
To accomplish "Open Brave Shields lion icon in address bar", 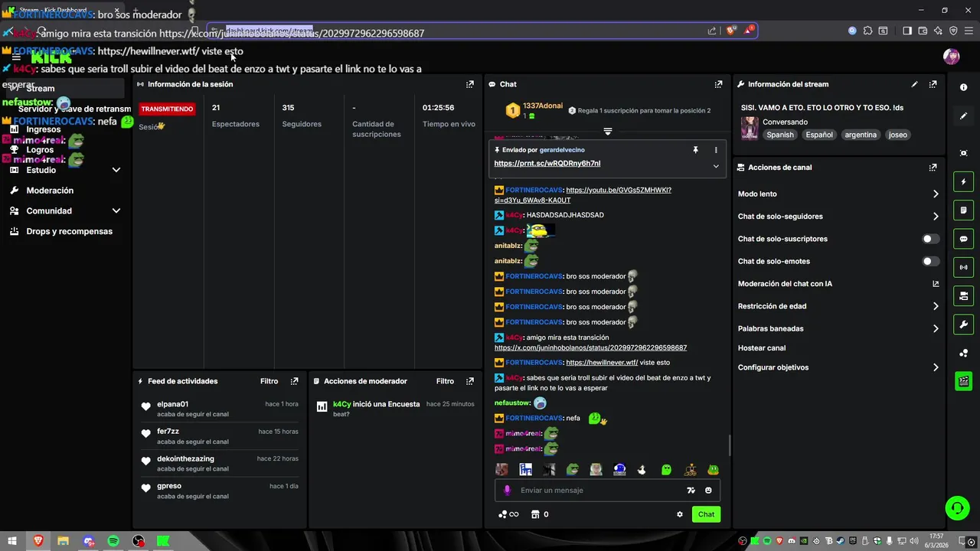I will [731, 31].
